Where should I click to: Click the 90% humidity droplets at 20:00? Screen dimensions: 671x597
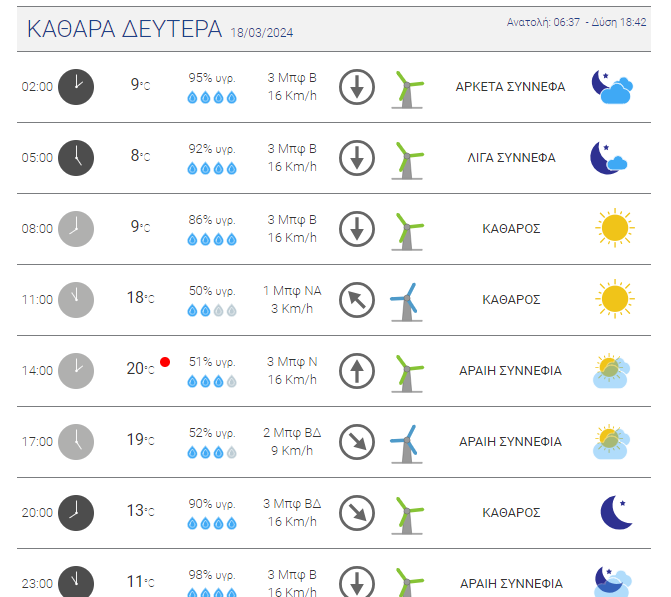212,523
